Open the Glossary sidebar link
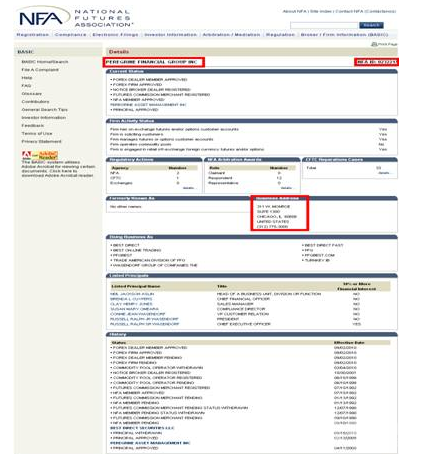 (x=32, y=94)
